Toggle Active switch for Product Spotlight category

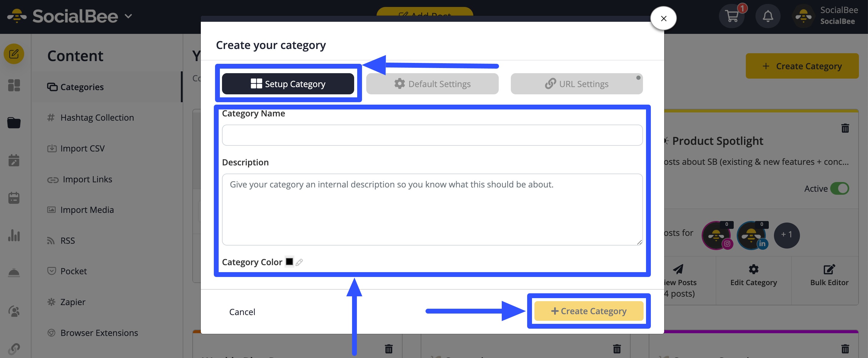(x=840, y=189)
